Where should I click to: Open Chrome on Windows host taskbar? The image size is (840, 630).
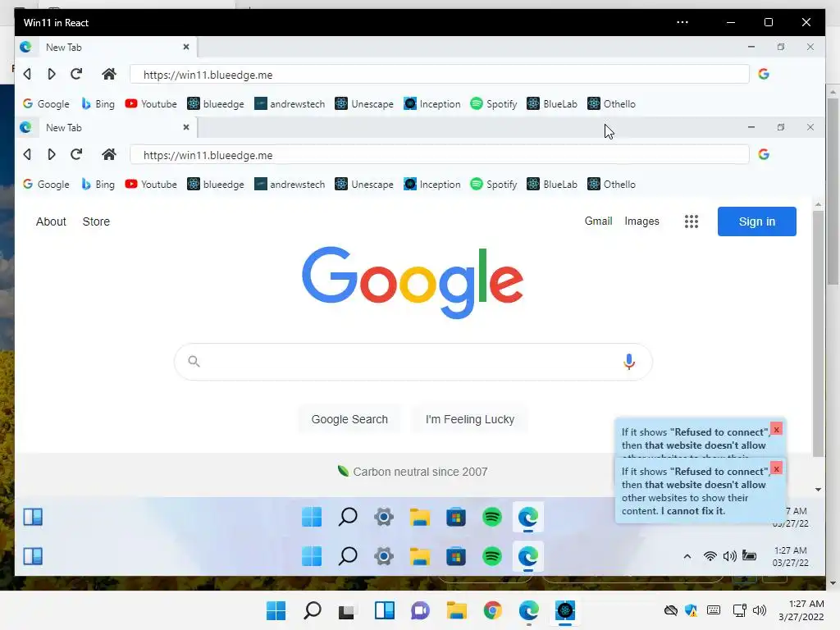click(x=492, y=610)
